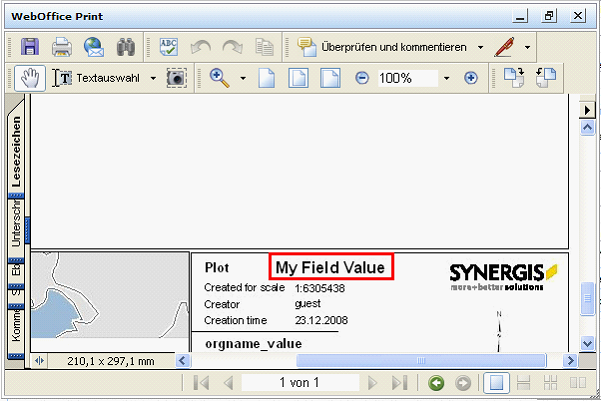Click the actual size page icon
This screenshot has width=601, height=401.
coord(267,78)
